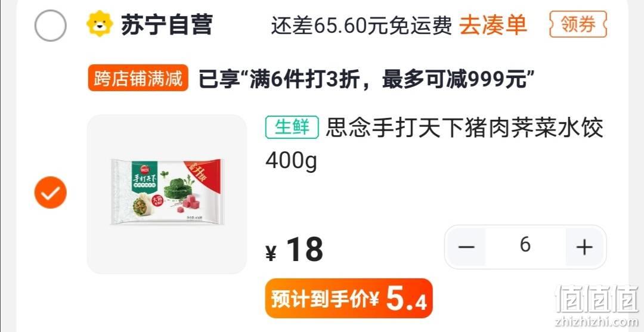Open the zhizhizhi.com watermark link
Viewport: 644px width, 332px height.
coord(597,322)
